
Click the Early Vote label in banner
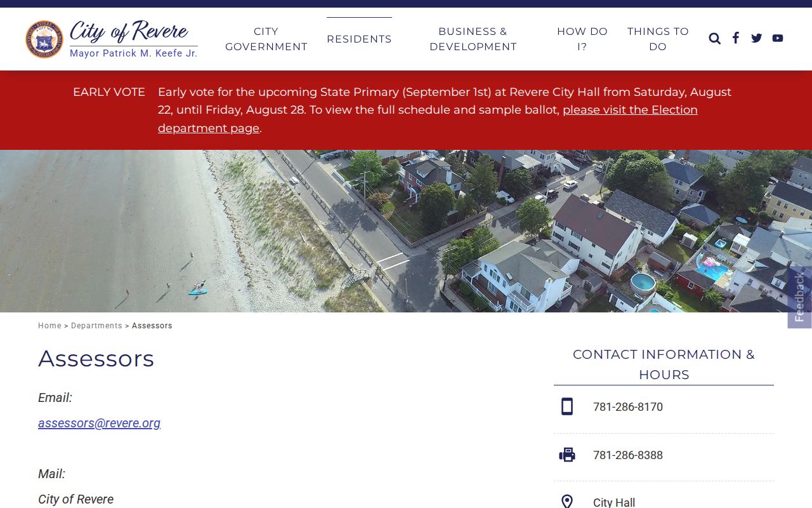(109, 92)
